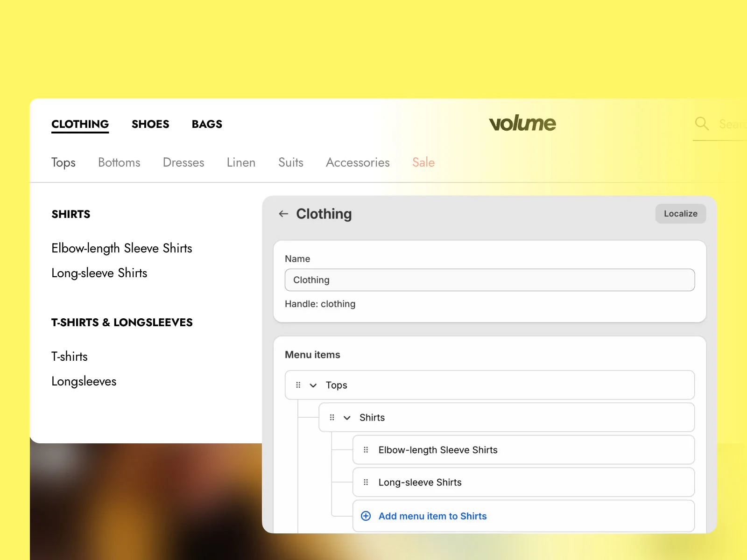
Task: Open the Elbow-length Sleeve Shirts storefront link
Action: [x=122, y=248]
